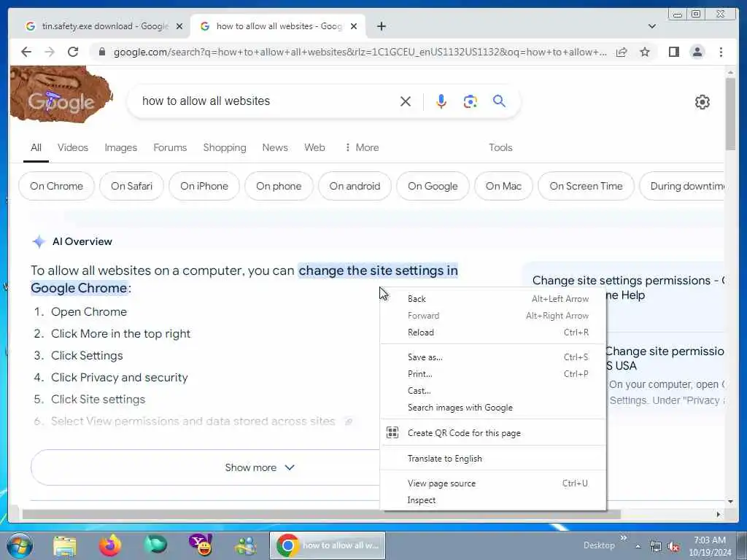Open the Tools search option
Screen dimensions: 747x560
(x=500, y=147)
